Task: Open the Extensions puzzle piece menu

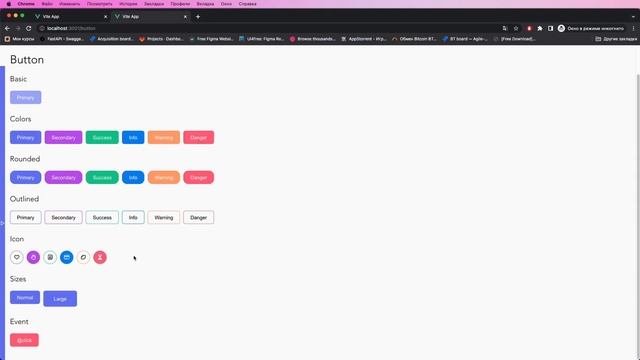Action: 540,28
